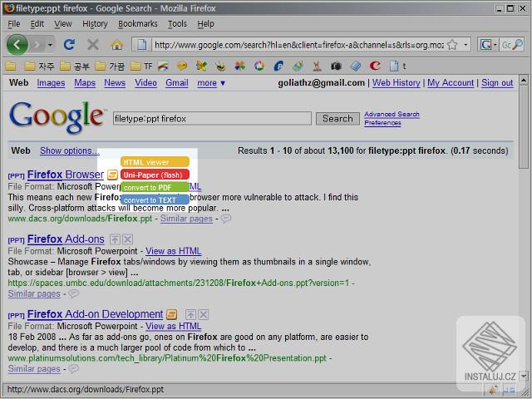
Task: Open the Images link in Google bar
Action: click(51, 83)
